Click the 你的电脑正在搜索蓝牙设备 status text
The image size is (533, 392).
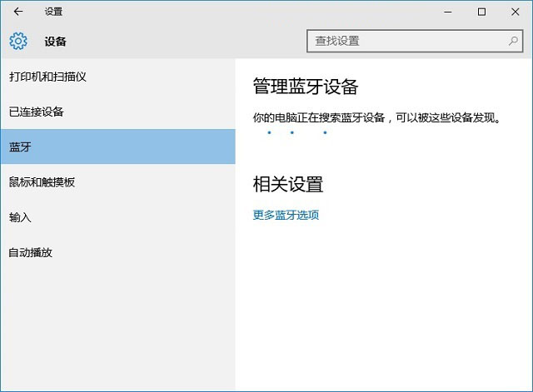tap(376, 117)
